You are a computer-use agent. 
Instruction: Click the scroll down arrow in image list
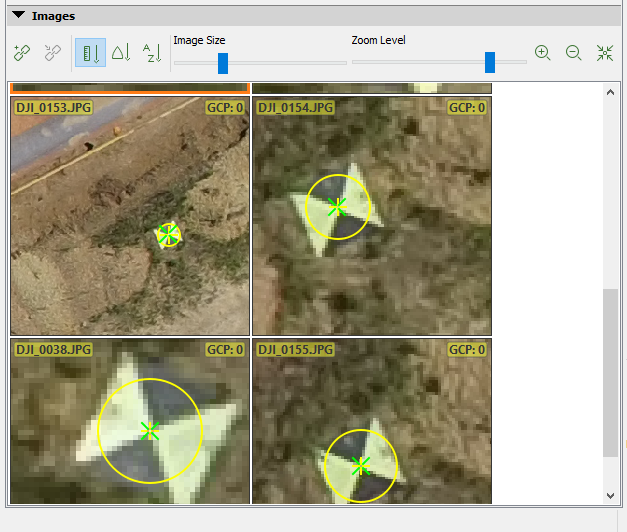[x=610, y=496]
